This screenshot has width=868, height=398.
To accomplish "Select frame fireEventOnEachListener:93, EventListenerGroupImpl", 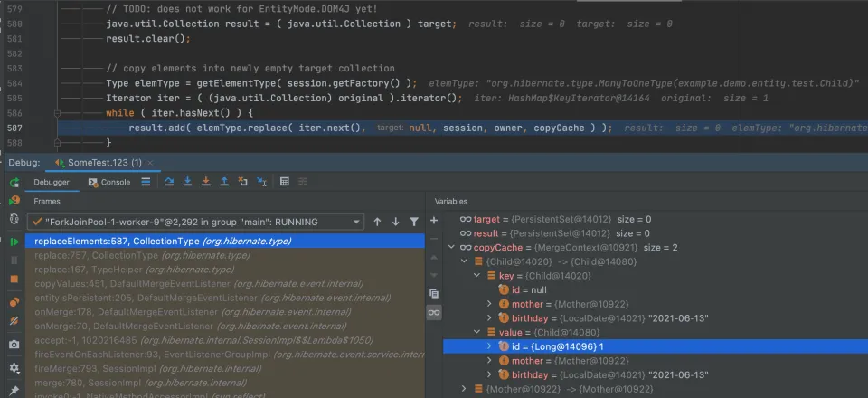I will 225,355.
